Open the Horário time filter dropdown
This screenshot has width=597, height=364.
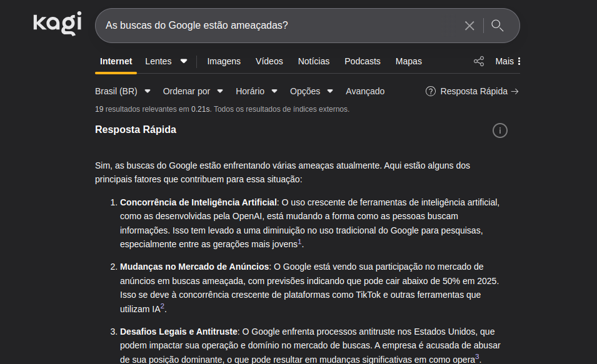[256, 91]
